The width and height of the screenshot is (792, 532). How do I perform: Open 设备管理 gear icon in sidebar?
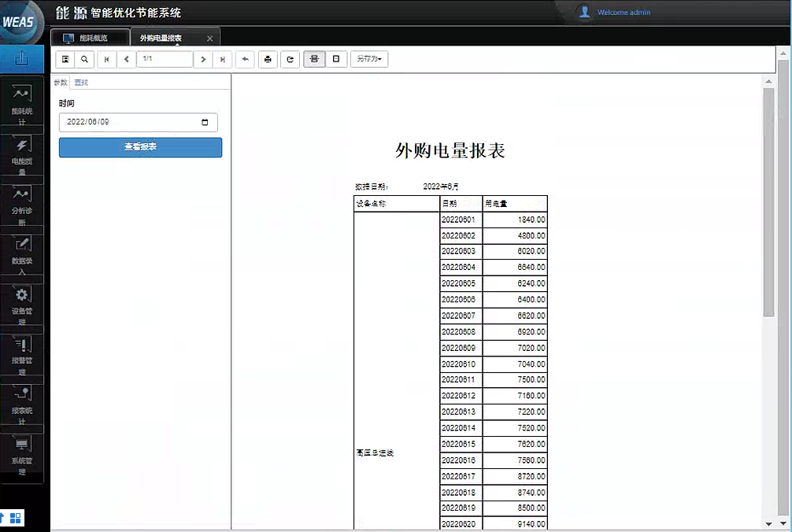pyautogui.click(x=22, y=303)
